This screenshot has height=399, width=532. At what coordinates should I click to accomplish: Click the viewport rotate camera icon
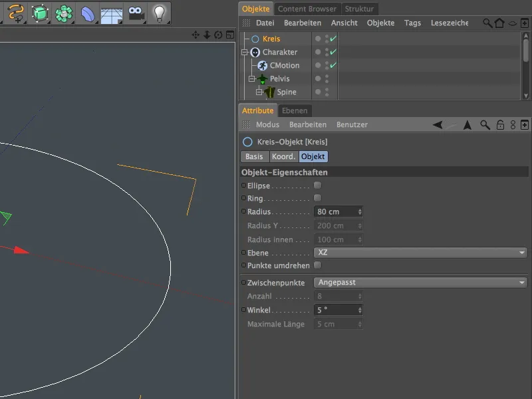click(218, 35)
